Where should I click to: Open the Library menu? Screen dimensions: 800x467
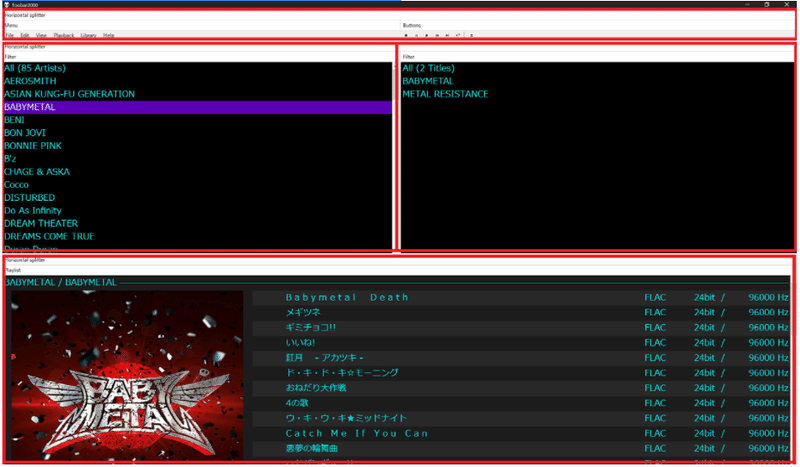click(88, 35)
